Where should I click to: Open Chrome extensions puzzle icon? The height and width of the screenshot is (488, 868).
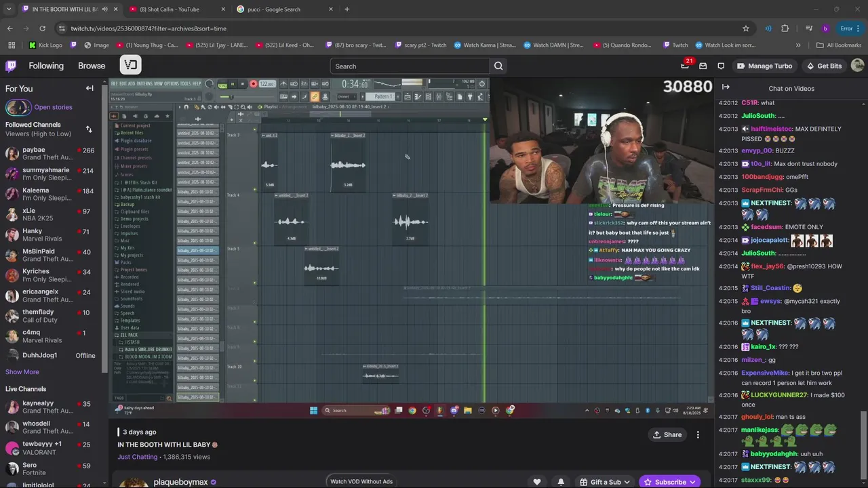785,28
